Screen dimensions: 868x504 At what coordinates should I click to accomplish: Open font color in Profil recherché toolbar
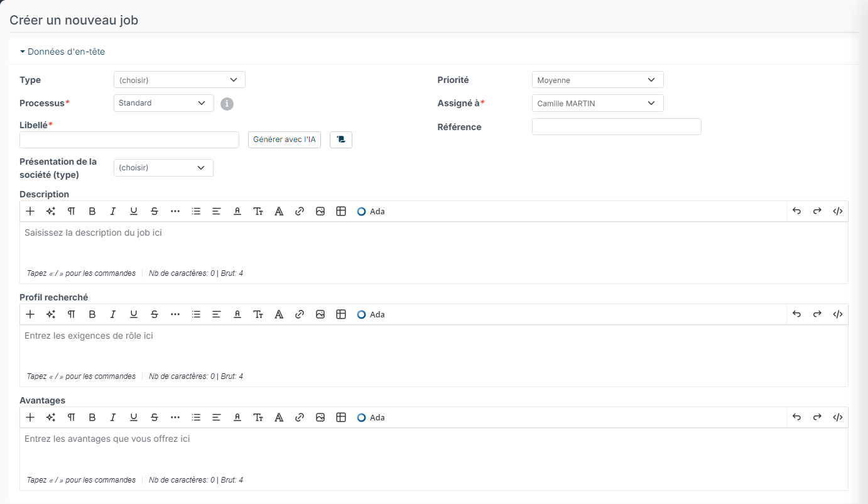(237, 314)
